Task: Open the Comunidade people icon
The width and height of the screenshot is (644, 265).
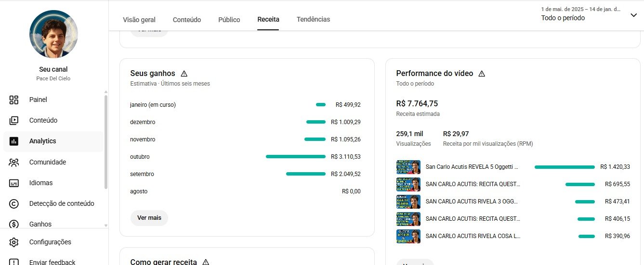Action: pos(14,163)
